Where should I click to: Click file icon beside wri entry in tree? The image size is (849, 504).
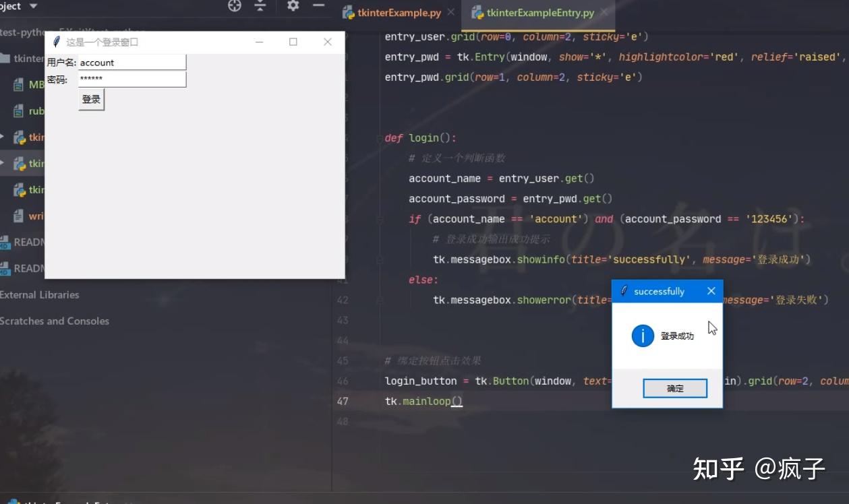(x=19, y=216)
